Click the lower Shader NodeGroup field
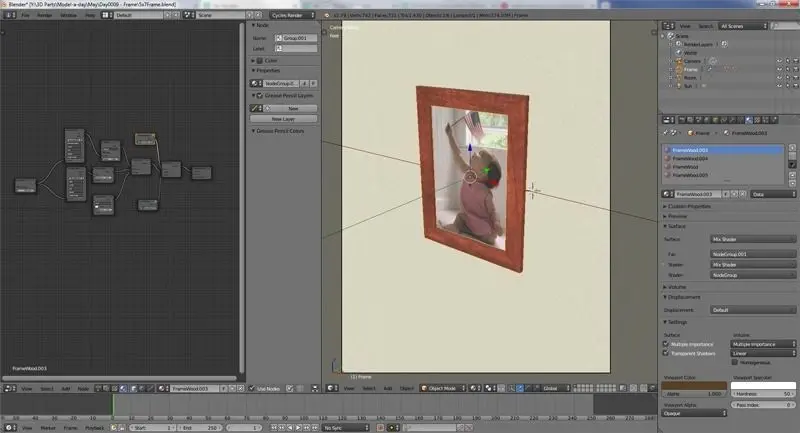This screenshot has width=800, height=433. [x=753, y=275]
